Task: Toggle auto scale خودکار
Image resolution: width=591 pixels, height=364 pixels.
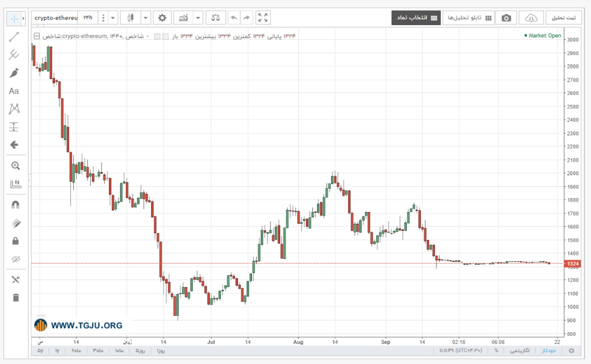Action: (x=549, y=351)
